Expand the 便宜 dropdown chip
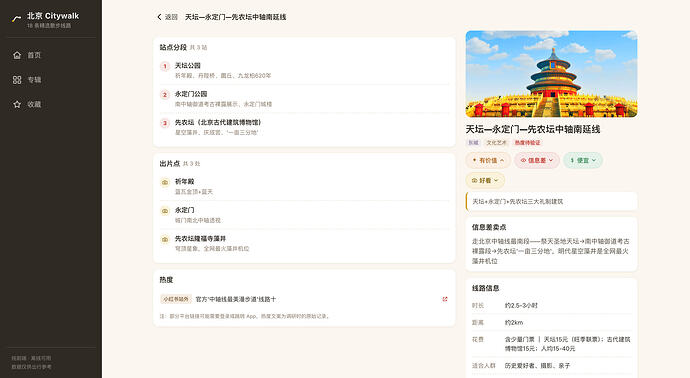690x378 pixels. point(583,160)
